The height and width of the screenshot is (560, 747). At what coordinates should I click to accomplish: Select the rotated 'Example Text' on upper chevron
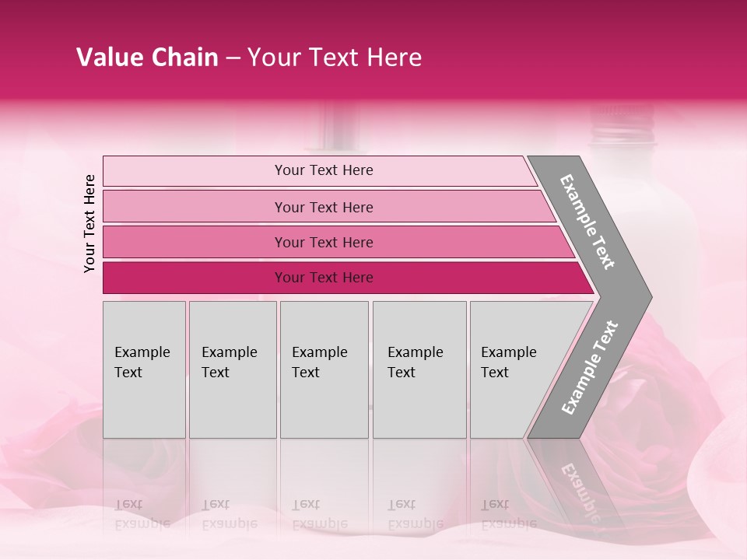pyautogui.click(x=587, y=222)
